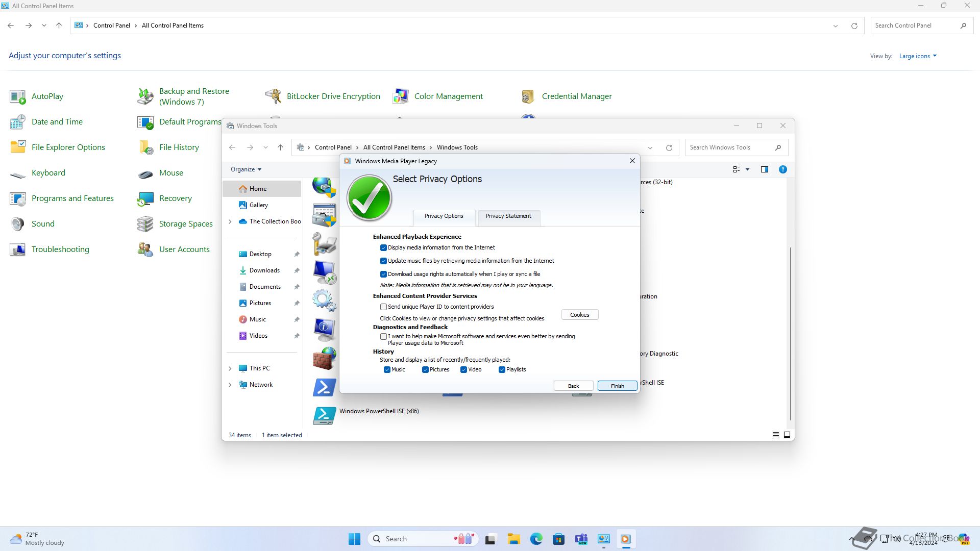Open Default Programs item

[179, 122]
